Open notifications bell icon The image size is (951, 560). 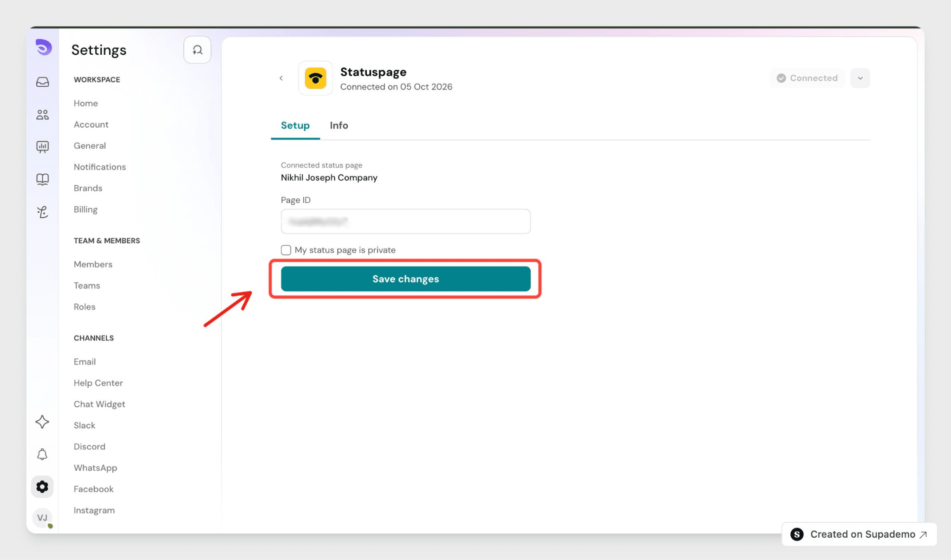tap(42, 454)
